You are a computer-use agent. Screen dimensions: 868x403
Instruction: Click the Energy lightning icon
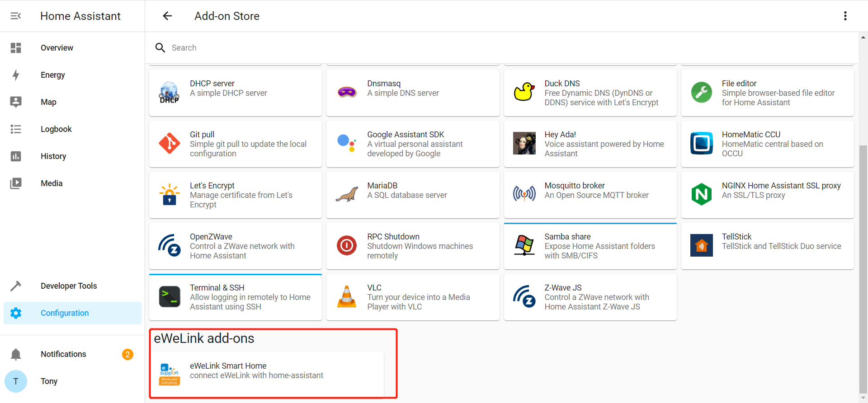[x=16, y=75]
